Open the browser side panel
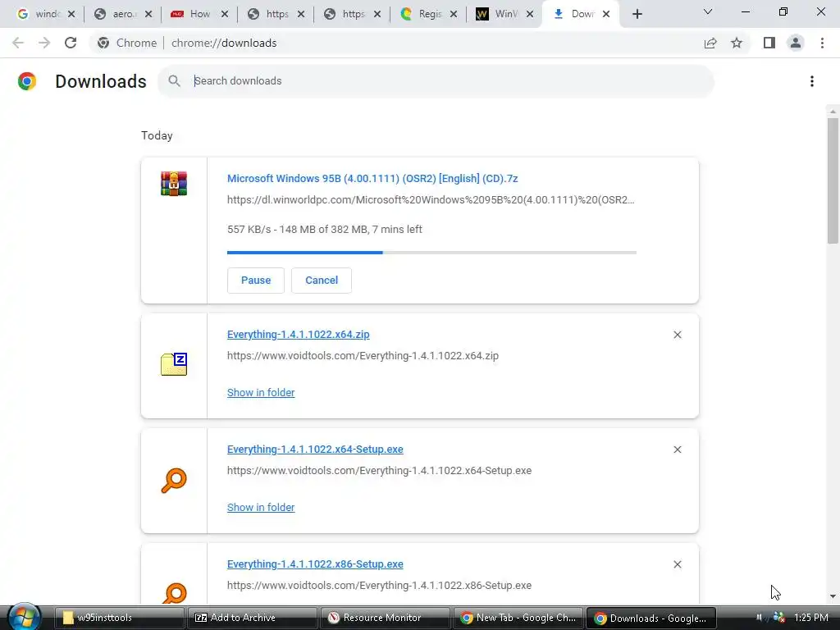 pyautogui.click(x=769, y=43)
